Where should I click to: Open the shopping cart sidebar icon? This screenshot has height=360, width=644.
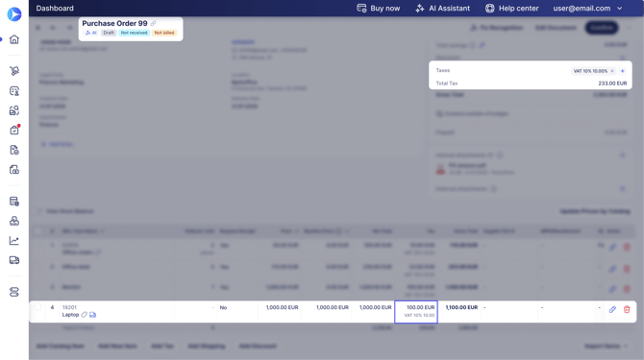(14, 71)
